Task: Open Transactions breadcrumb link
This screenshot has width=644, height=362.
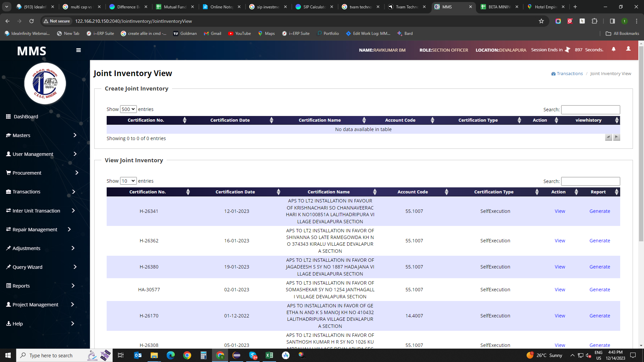Action: pos(567,74)
